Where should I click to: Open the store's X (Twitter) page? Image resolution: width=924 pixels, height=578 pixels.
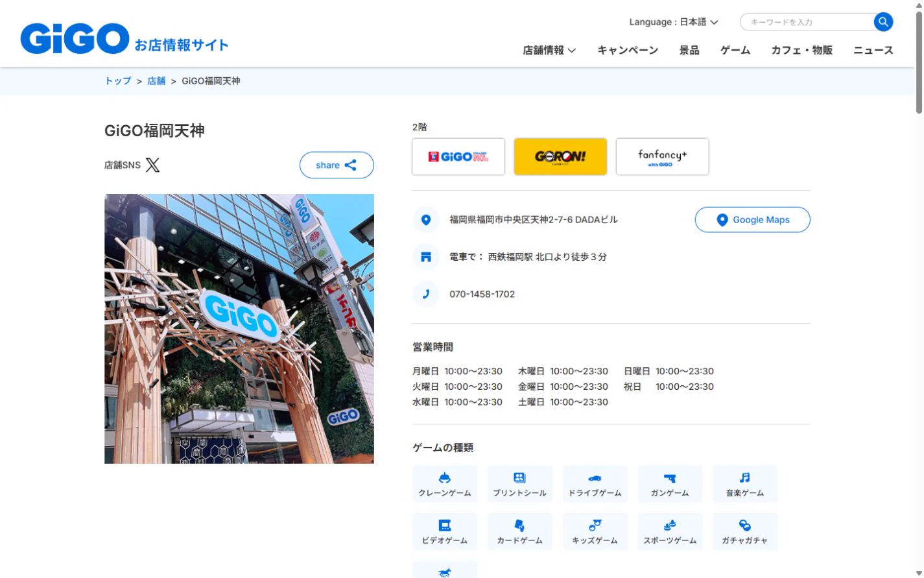click(152, 165)
